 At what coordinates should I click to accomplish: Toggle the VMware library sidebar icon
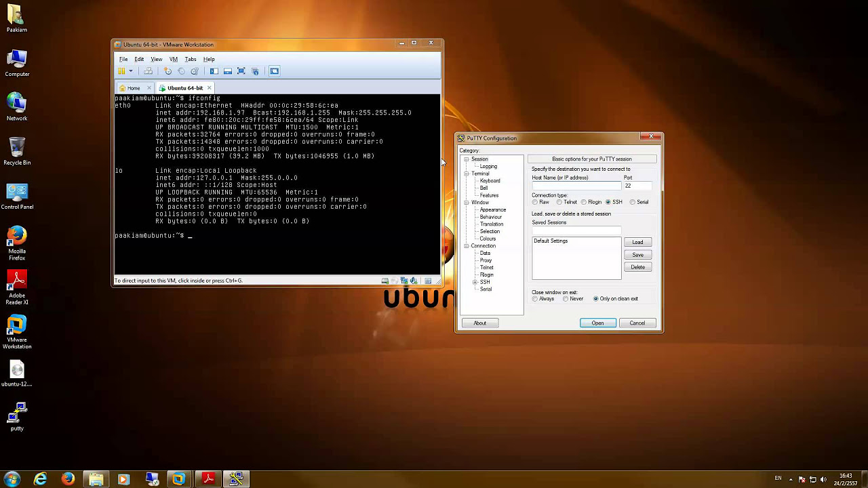(x=214, y=70)
